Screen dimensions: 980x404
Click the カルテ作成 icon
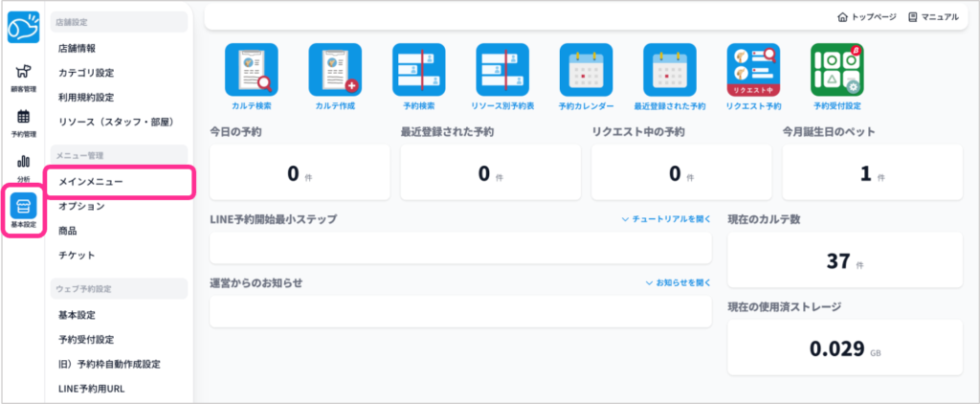[335, 70]
